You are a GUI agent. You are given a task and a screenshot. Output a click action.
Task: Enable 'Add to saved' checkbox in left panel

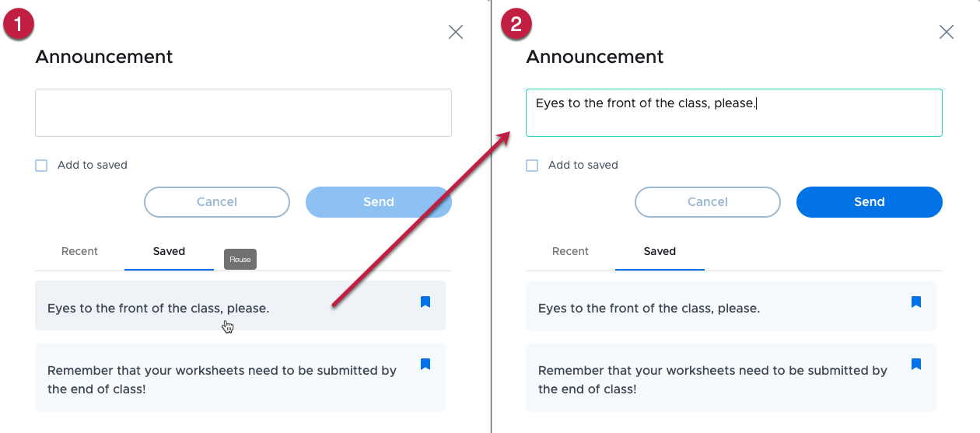[41, 166]
